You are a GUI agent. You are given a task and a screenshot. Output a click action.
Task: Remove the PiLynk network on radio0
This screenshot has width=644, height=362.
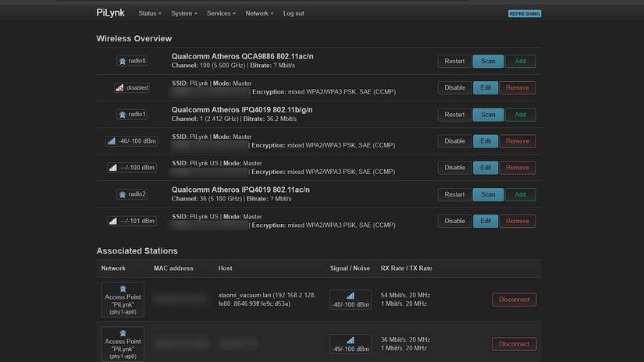click(x=518, y=88)
